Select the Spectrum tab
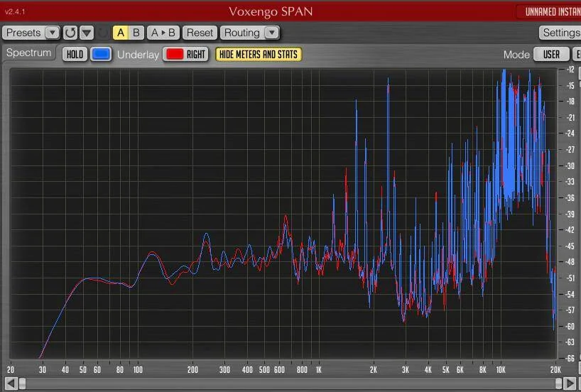Image resolution: width=581 pixels, height=392 pixels. coord(29,53)
